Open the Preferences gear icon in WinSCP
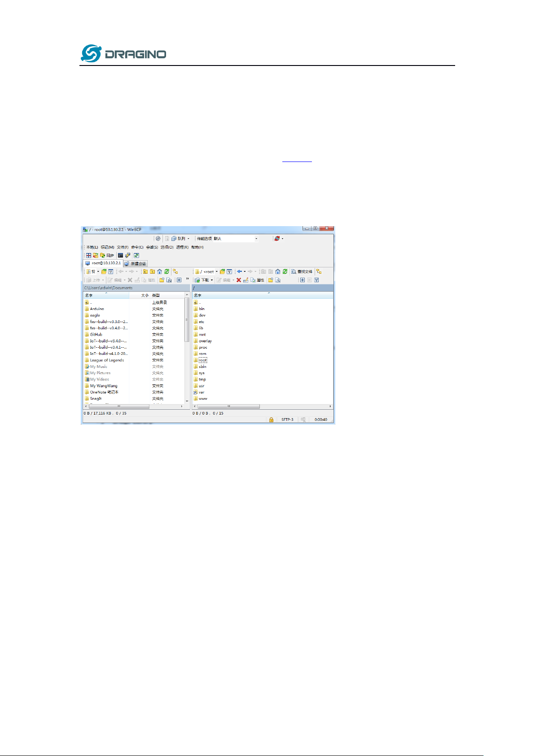This screenshot has width=535, height=756. click(x=158, y=239)
